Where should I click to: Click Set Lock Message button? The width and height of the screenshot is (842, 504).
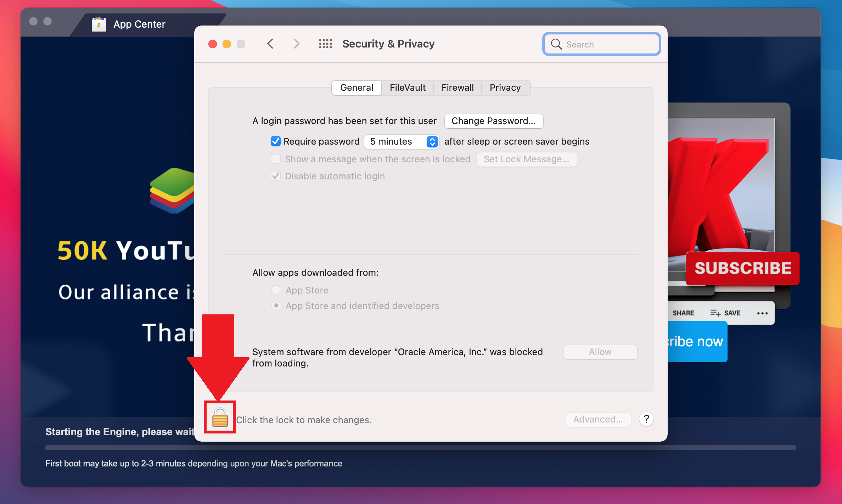click(x=527, y=159)
